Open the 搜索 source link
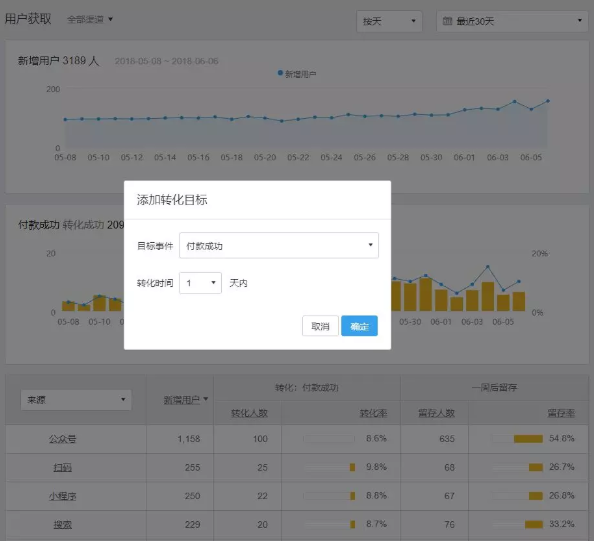 (x=63, y=525)
